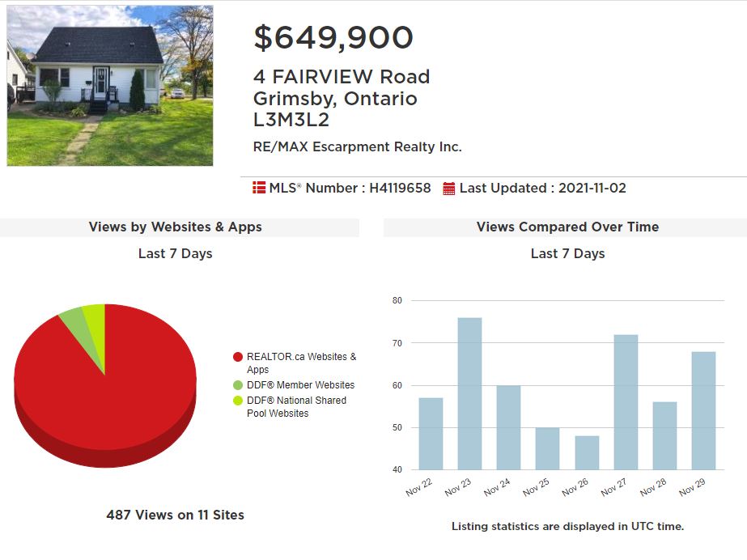Select the house listing photo thumbnail
The image size is (747, 560).
(x=110, y=86)
